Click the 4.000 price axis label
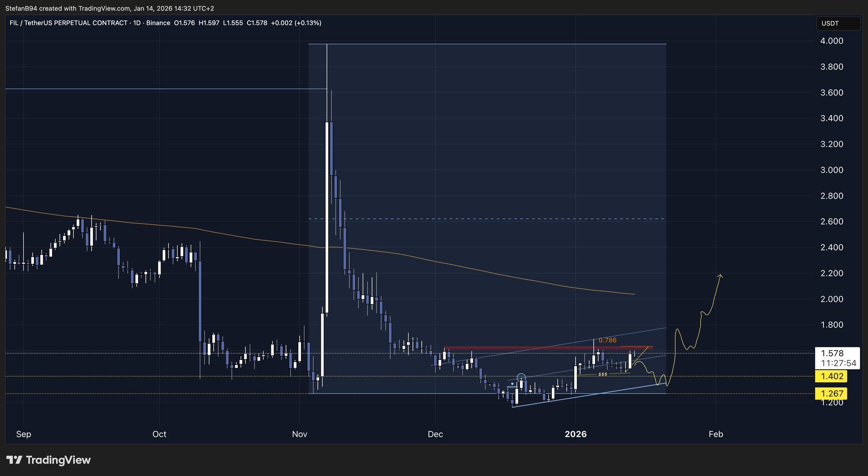This screenshot has width=868, height=476. click(832, 41)
